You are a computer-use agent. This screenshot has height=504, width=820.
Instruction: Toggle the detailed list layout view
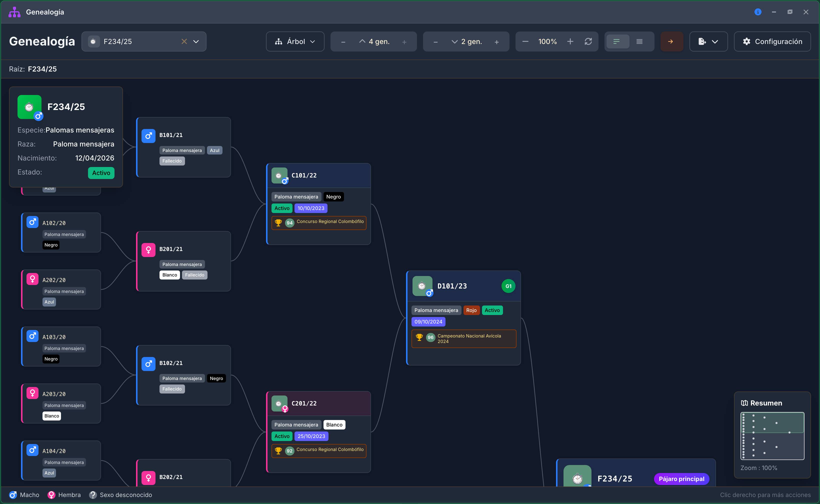pos(639,41)
